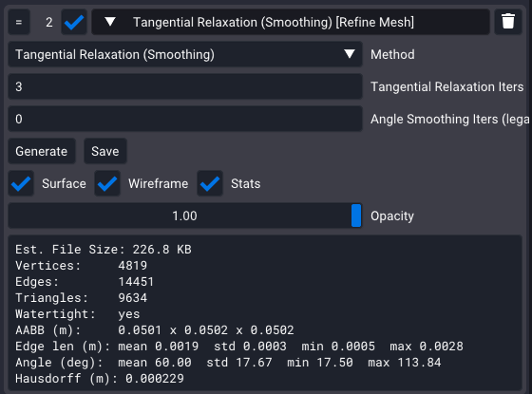The width and height of the screenshot is (532, 394).
Task: Delete the Tangential Relaxation step with trash icon
Action: 508,22
